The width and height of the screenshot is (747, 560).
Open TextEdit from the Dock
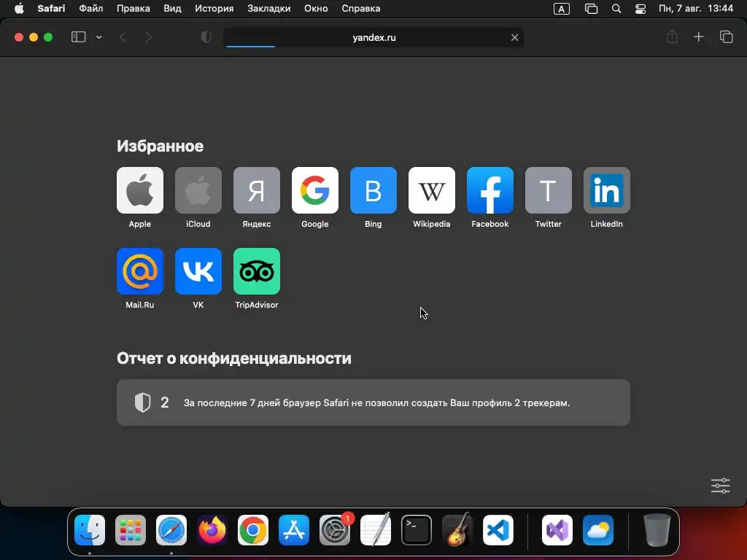[376, 530]
